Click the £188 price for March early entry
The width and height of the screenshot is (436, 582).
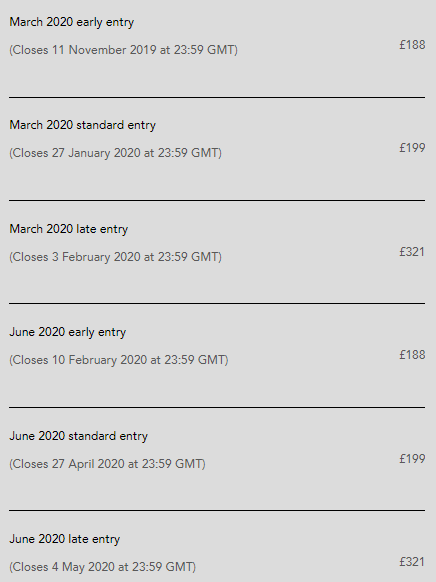[x=412, y=45]
